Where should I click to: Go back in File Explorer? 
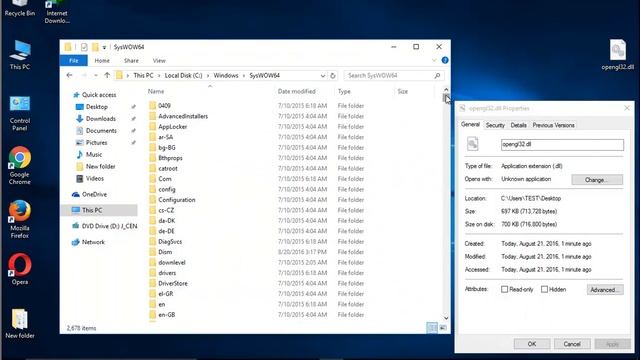69,76
